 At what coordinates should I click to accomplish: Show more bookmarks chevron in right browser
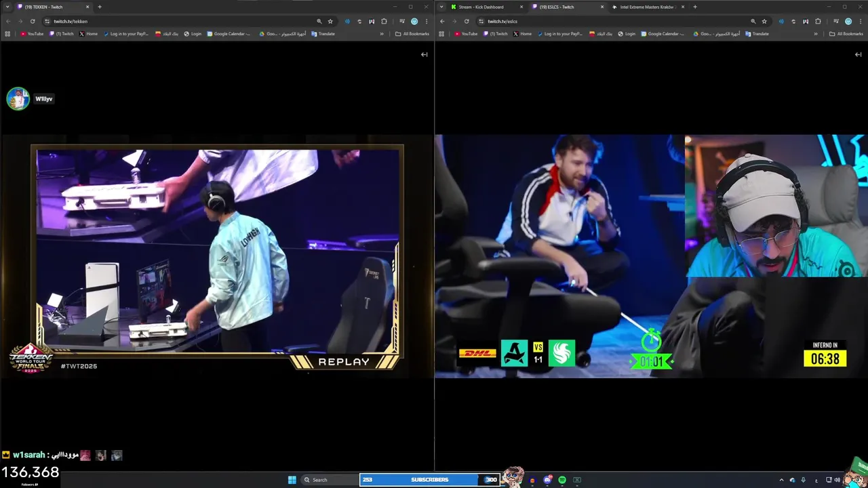click(816, 34)
